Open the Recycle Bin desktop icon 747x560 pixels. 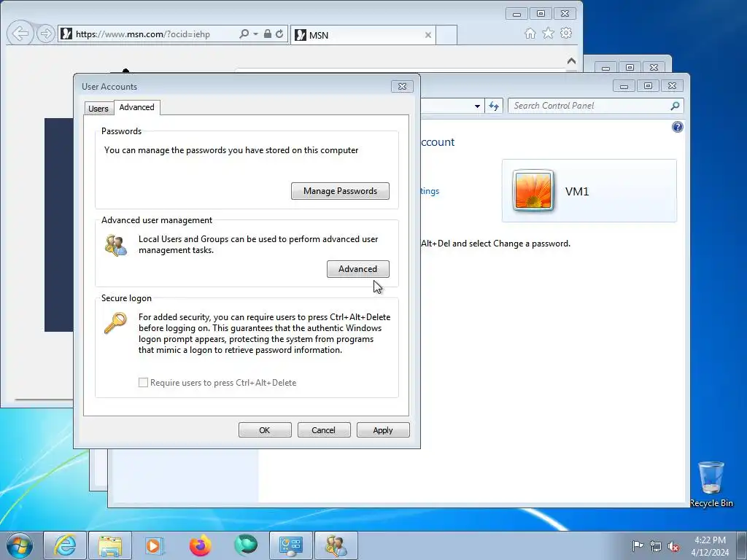tap(711, 484)
